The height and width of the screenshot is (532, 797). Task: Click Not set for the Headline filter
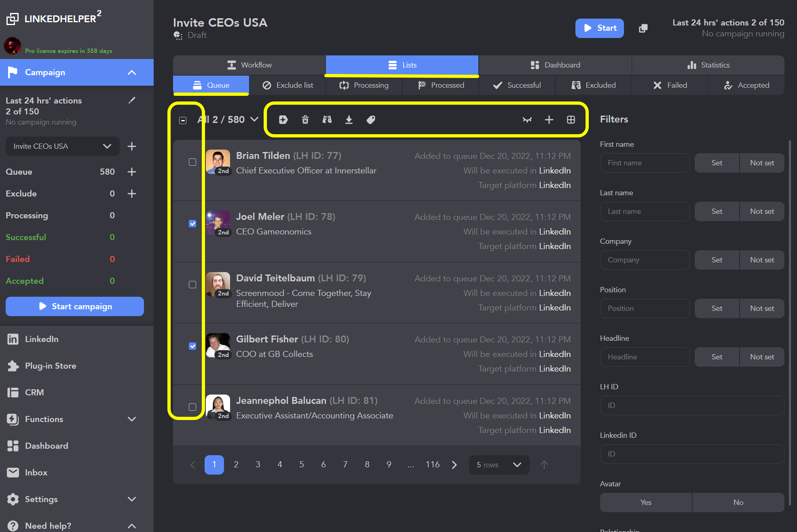click(762, 357)
